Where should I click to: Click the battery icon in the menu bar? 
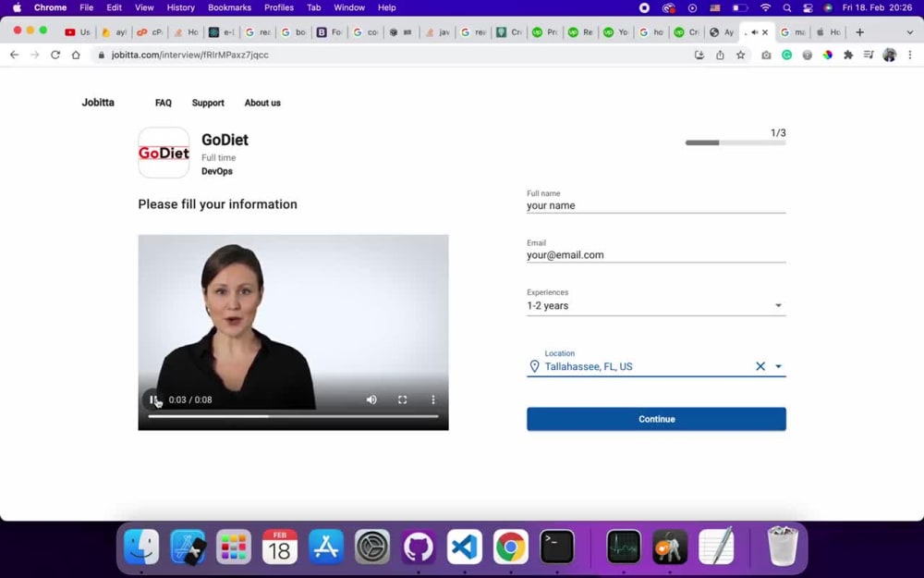[740, 7]
